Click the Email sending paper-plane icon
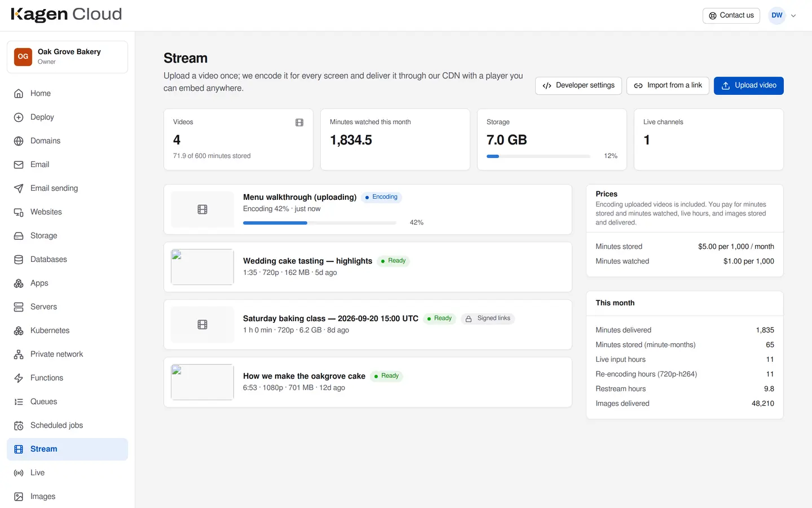The width and height of the screenshot is (812, 508). [19, 189]
